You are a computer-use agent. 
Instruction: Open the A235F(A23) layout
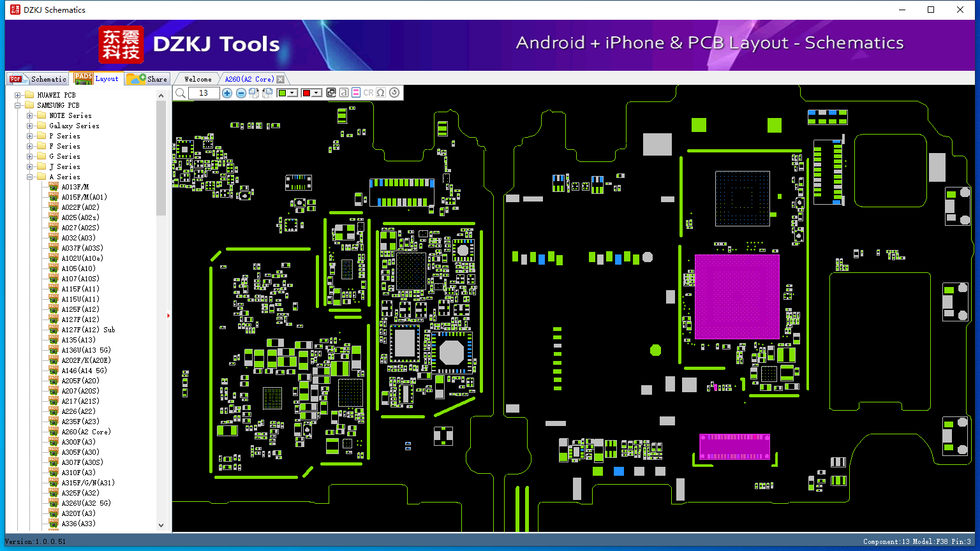point(80,422)
